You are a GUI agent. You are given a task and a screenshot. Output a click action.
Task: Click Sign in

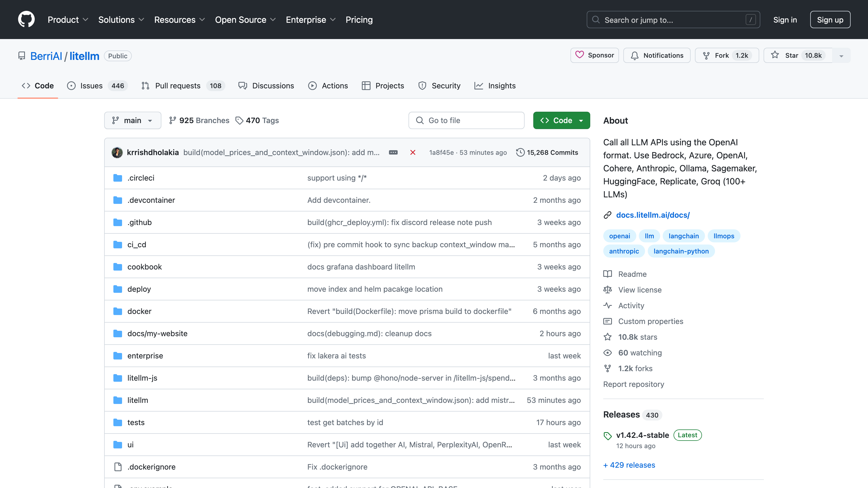pyautogui.click(x=785, y=20)
